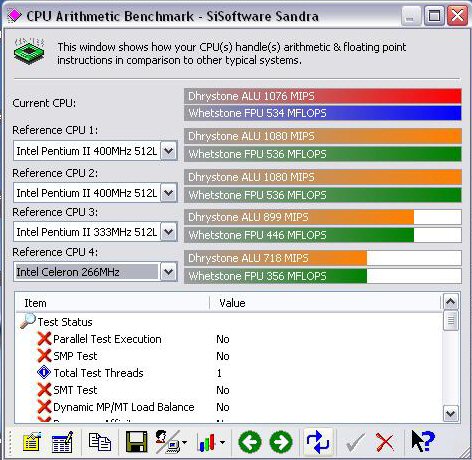Click current CPU Whetstone FPU 534 MFLOPS bar
The height and width of the screenshot is (460, 472).
click(323, 113)
